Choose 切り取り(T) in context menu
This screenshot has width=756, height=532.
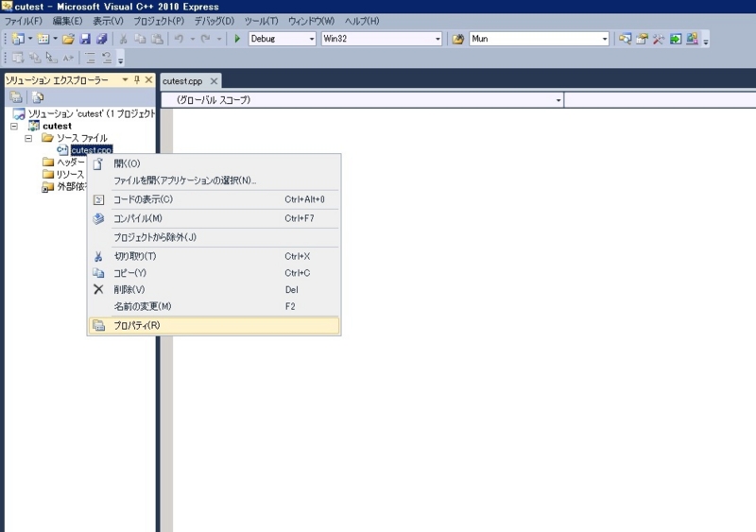(215, 256)
